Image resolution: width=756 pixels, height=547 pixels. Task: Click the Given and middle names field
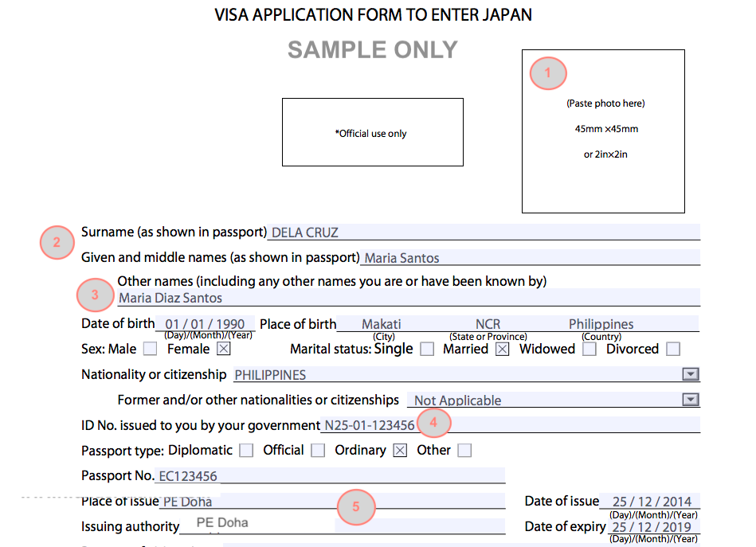[530, 257]
